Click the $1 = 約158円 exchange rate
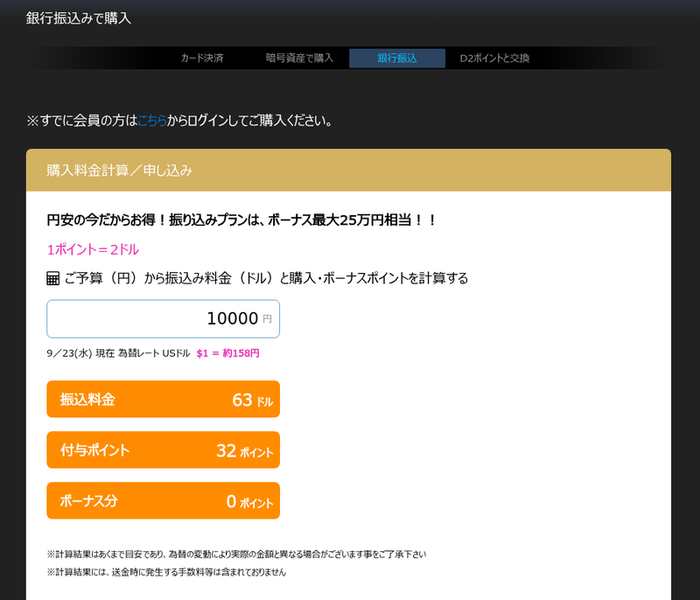The image size is (700, 600). [227, 353]
